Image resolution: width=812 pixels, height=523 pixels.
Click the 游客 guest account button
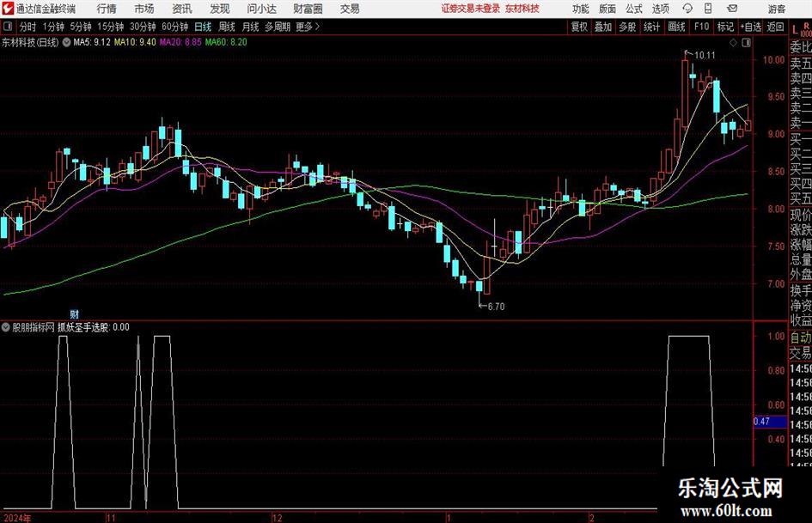tap(776, 9)
